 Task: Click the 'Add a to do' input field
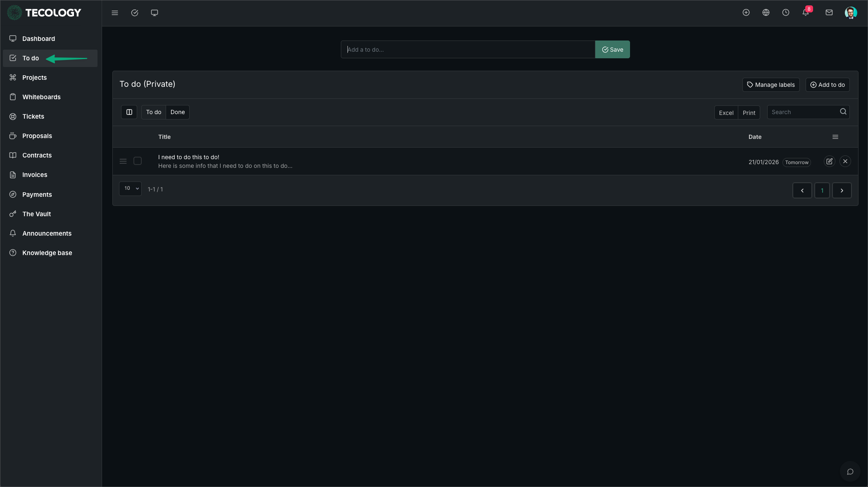tap(468, 50)
